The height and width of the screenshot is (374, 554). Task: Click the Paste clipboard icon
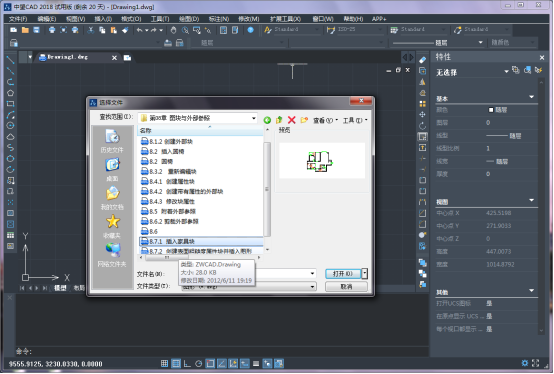(113, 30)
